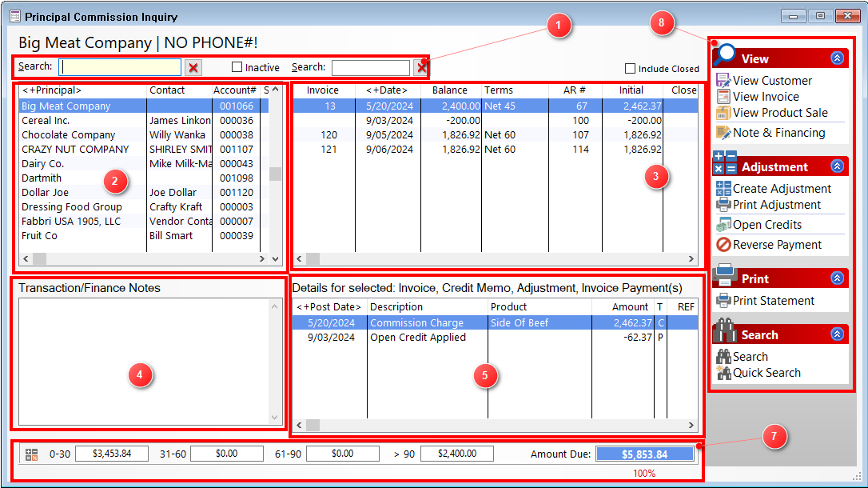Click the aging calculator icon beside 0-30
Image resolution: width=868 pixels, height=488 pixels.
pos(31,454)
